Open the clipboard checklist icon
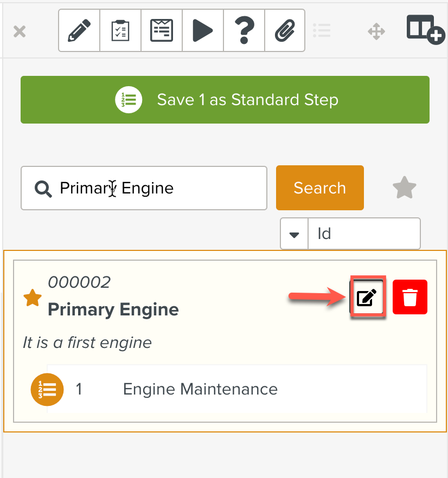 point(120,30)
